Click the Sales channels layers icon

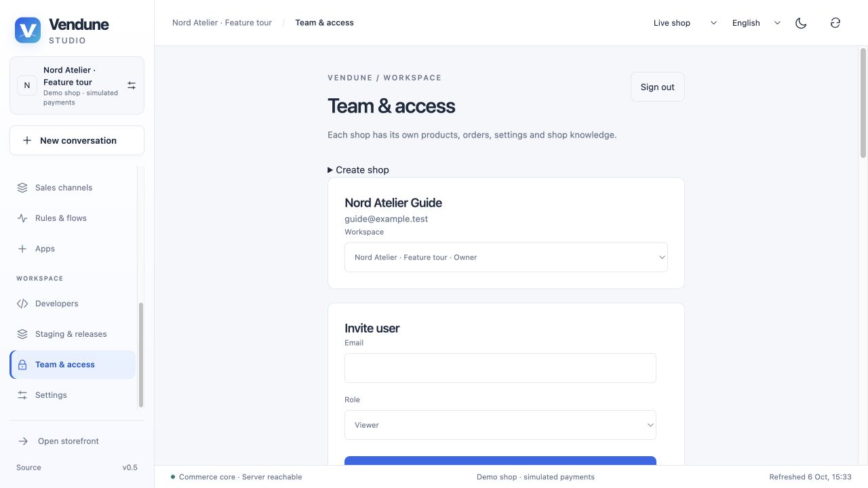tap(22, 188)
